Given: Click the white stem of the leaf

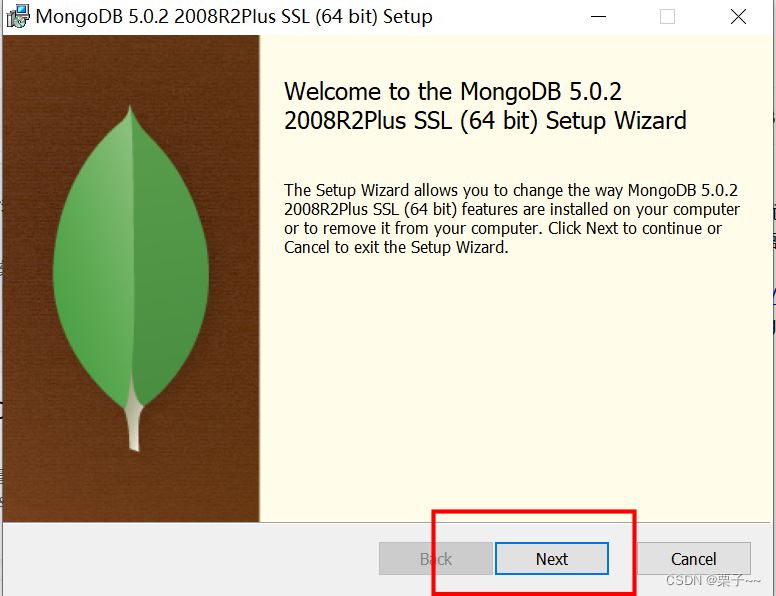Looking at the screenshot, I should point(133,425).
